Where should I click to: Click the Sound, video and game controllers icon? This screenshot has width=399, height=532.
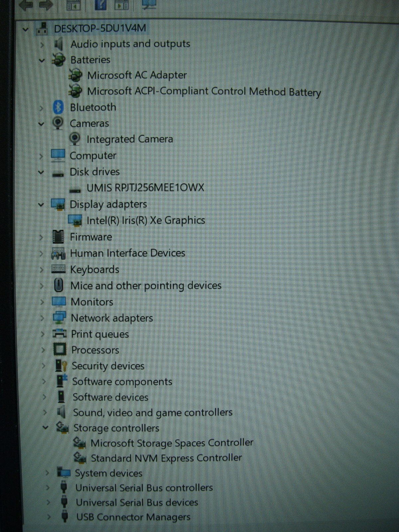pyautogui.click(x=62, y=412)
